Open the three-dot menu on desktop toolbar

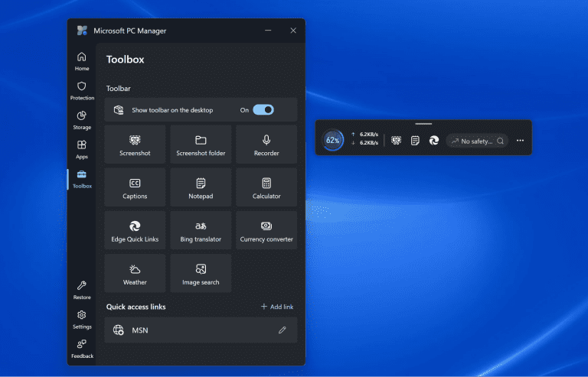521,141
